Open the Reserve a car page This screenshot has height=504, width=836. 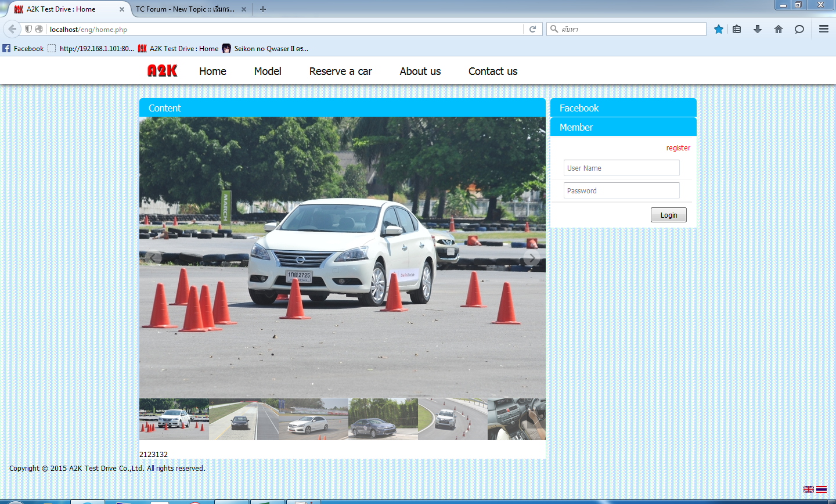click(341, 71)
